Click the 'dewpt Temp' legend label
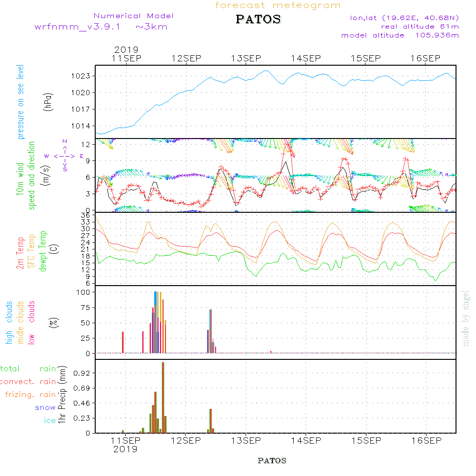This screenshot has width=476, height=476. pos(43,251)
